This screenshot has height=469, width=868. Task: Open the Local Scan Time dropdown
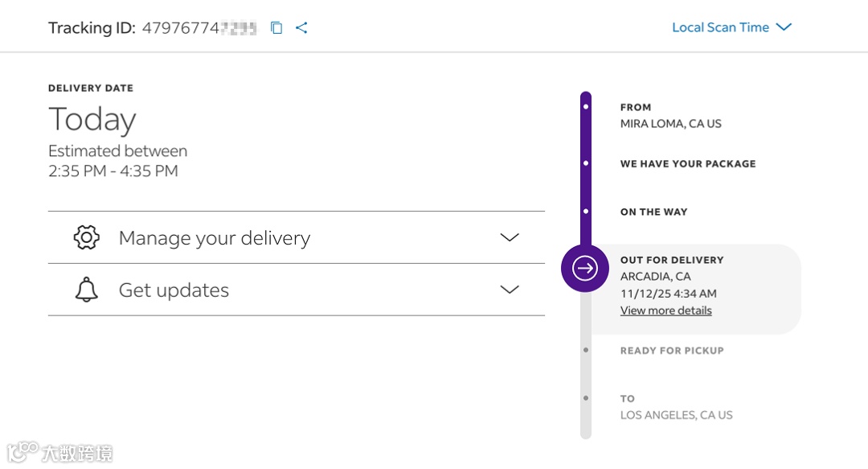[720, 27]
